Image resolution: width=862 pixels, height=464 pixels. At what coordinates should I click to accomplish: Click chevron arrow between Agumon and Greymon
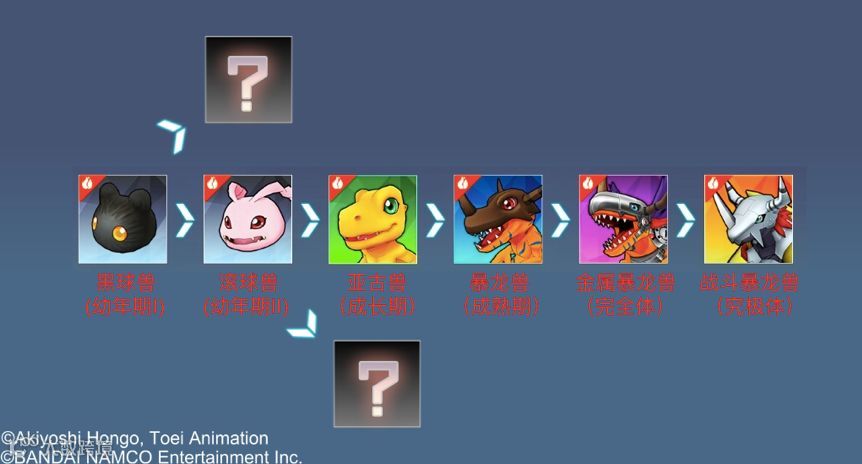tap(435, 220)
